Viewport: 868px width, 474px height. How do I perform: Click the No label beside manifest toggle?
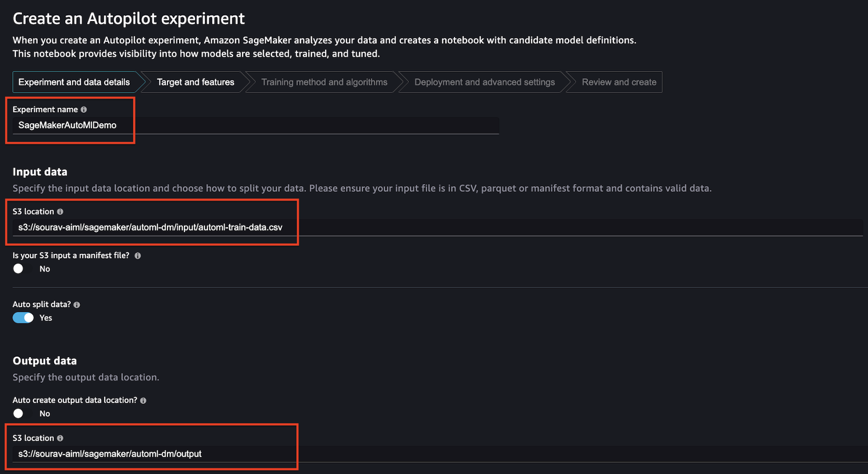point(45,268)
